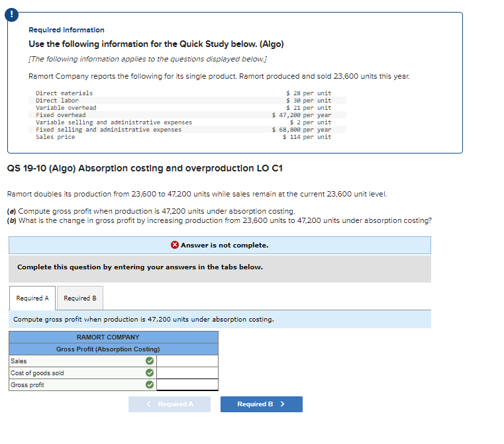This screenshot has height=444, width=504.
Task: Click the Fixed overhead row label
Action: tap(61, 115)
